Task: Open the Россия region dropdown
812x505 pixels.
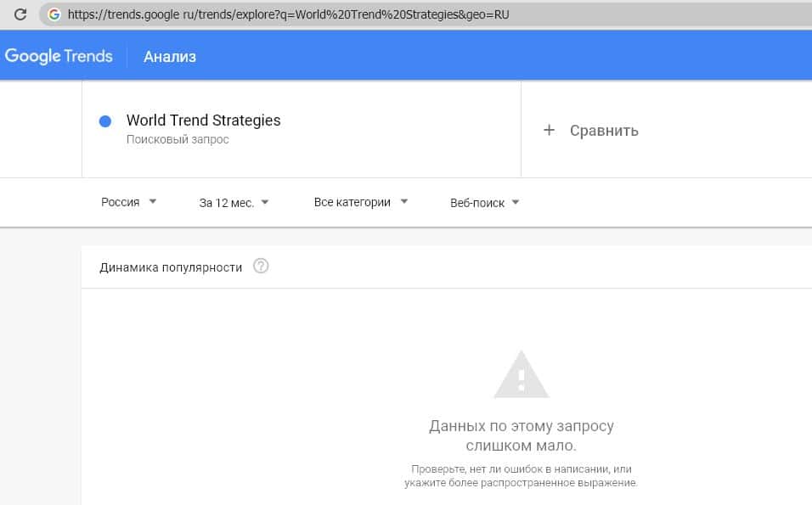Action: pyautogui.click(x=128, y=202)
